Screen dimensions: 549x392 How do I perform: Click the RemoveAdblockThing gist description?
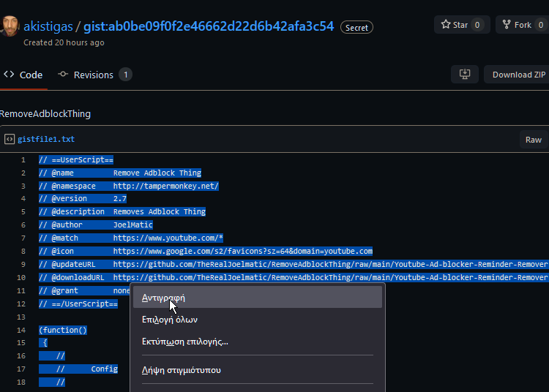pos(45,114)
